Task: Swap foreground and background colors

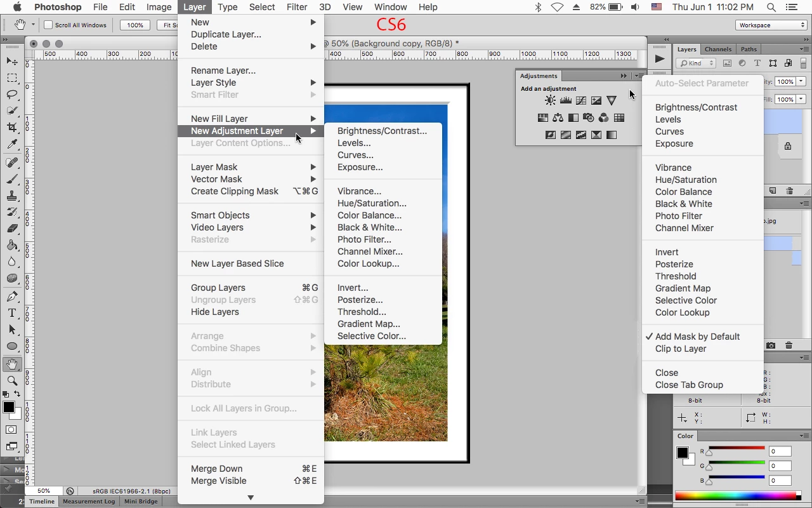Action: [18, 394]
